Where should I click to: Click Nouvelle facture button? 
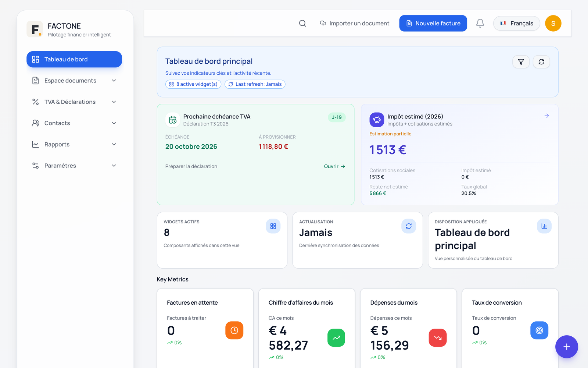tap(433, 23)
